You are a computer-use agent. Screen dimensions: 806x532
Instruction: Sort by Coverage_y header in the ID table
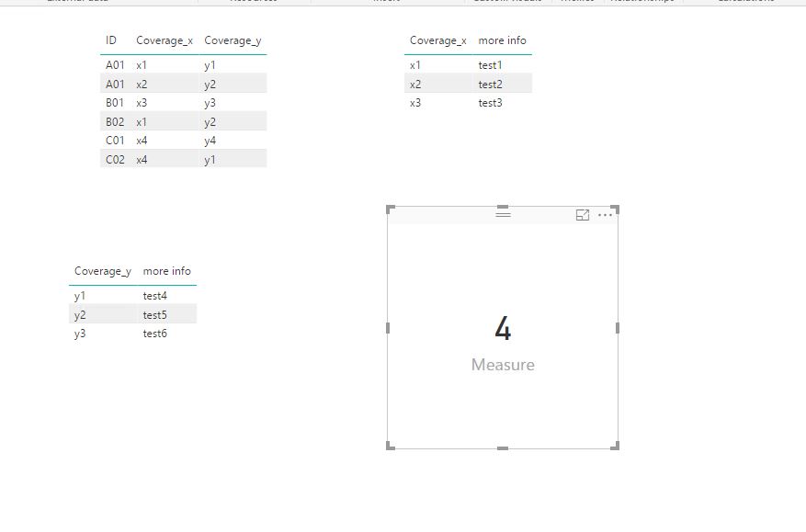coord(233,40)
